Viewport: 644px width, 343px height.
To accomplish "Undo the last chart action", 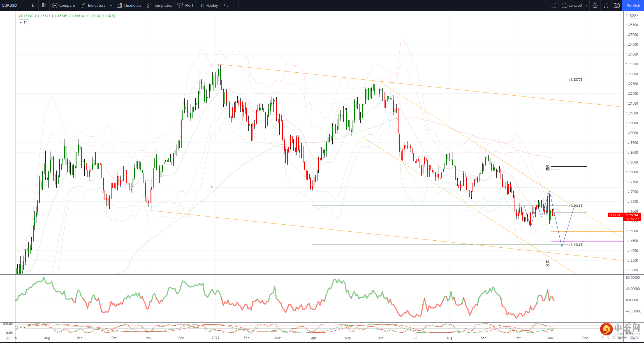I will click(226, 5).
